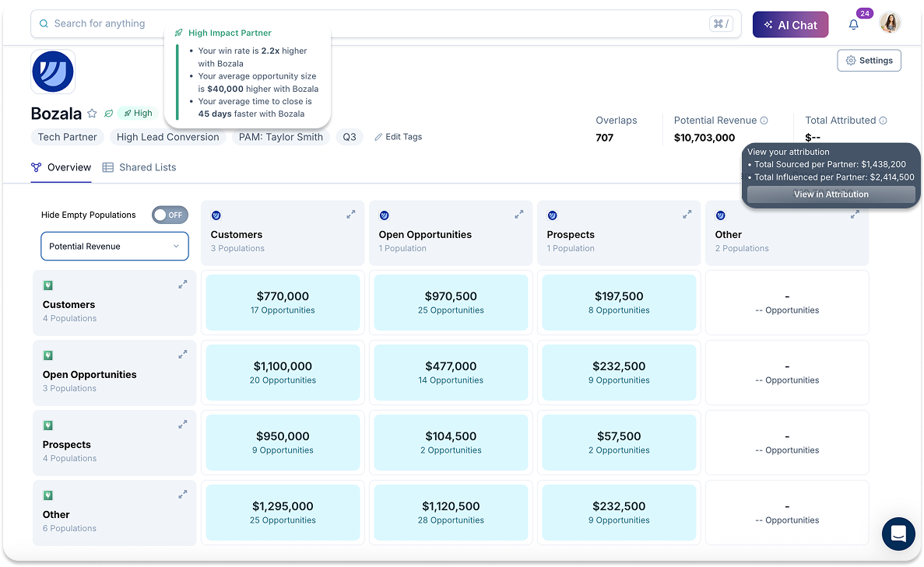The image size is (924, 567).
Task: Click Potential Revenue value $10,703,000
Action: pyautogui.click(x=704, y=138)
